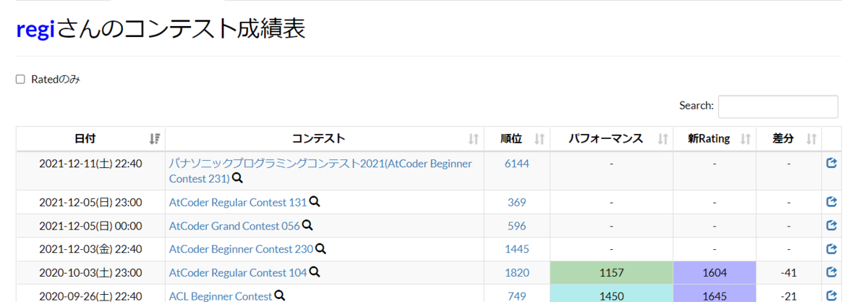
Task: Click share icon in AtCoder Regular Contest 104 row
Action: pyautogui.click(x=831, y=272)
